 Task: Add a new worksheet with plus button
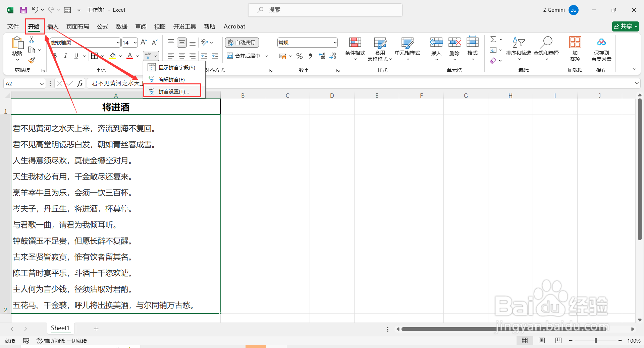tap(96, 329)
